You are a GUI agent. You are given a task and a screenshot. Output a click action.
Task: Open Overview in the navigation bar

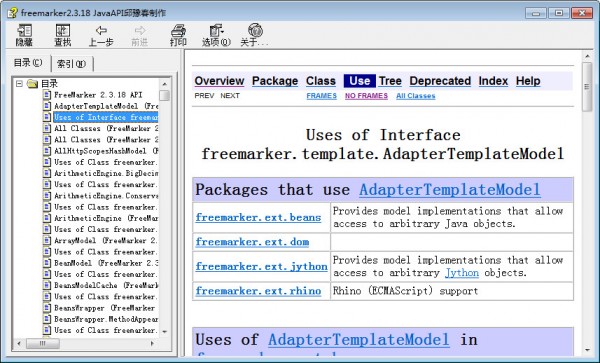[219, 81]
